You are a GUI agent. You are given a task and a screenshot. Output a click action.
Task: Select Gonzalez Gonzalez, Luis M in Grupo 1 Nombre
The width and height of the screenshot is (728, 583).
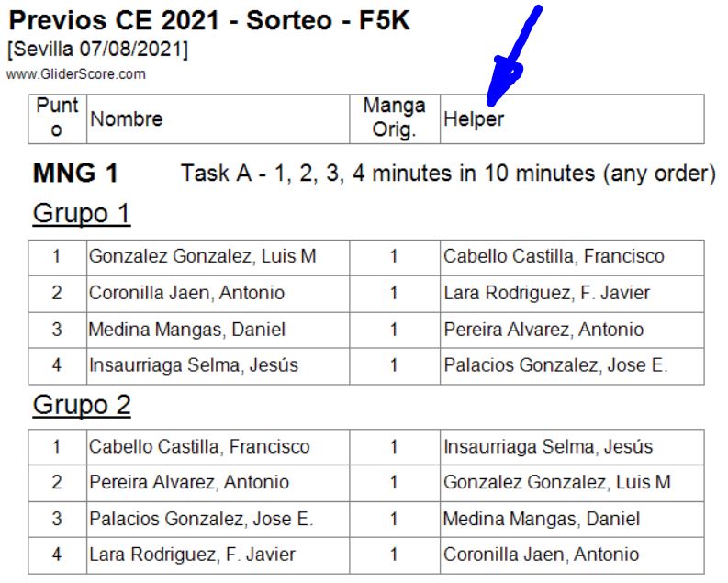coord(202,257)
